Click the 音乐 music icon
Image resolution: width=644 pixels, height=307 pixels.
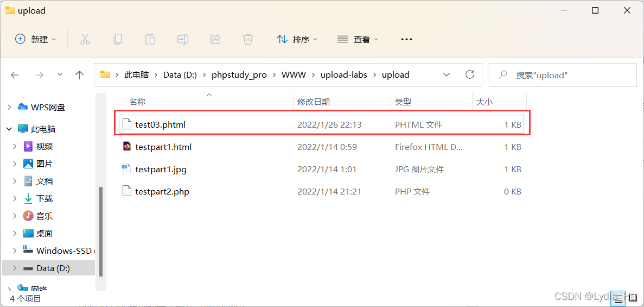click(x=28, y=216)
